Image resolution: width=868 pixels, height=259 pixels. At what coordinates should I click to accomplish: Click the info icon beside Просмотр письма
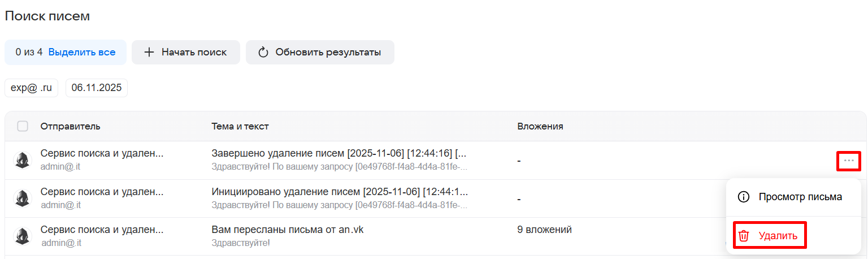(x=744, y=197)
